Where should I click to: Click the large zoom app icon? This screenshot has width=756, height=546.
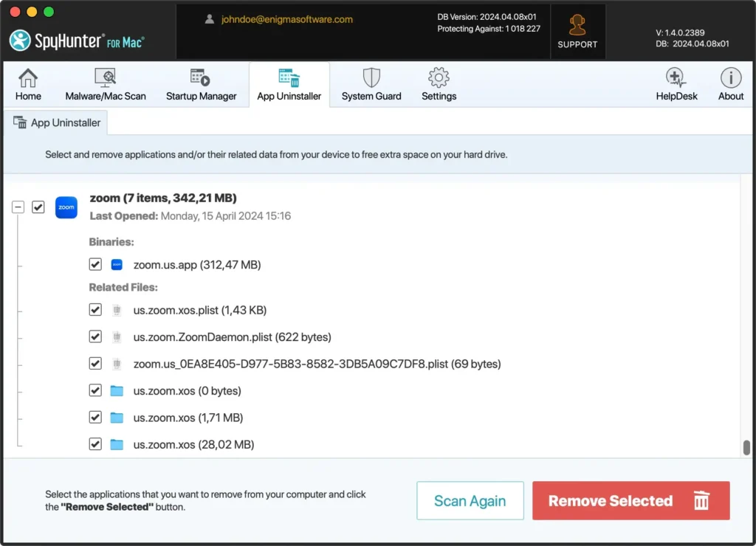[66, 207]
